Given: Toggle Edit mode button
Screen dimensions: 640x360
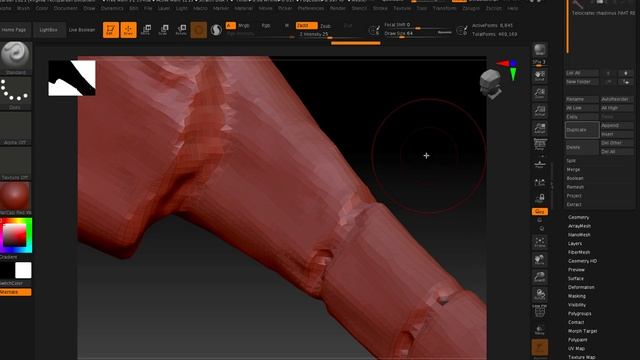Looking at the screenshot, I should (111, 30).
